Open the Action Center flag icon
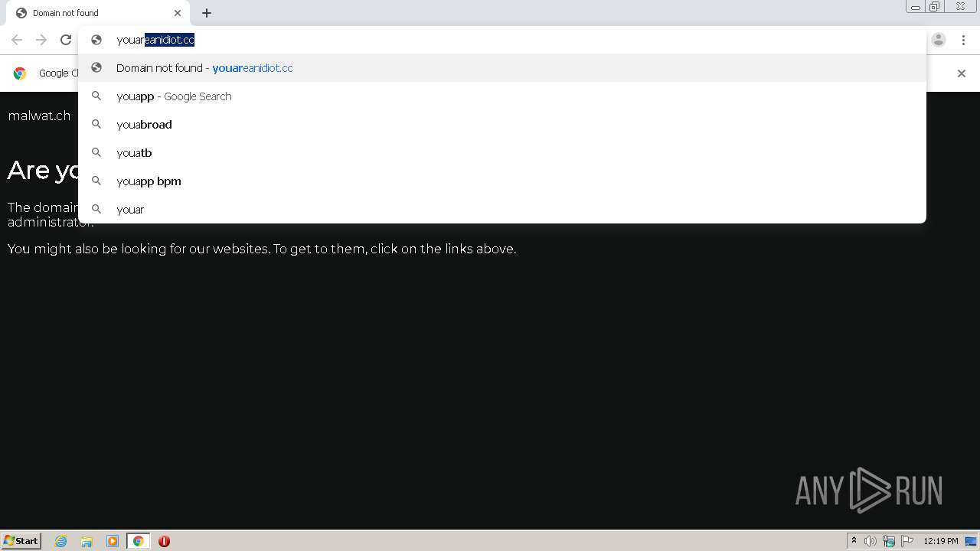Image resolution: width=980 pixels, height=551 pixels. coord(907,541)
